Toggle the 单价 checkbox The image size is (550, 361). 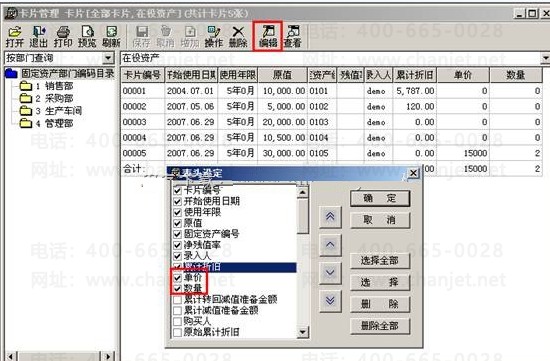177,278
